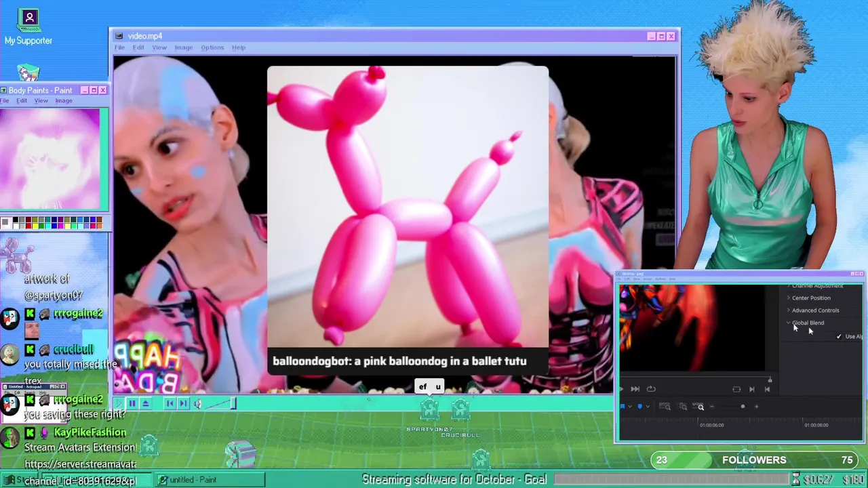Image resolution: width=868 pixels, height=488 pixels.
Task: Click the untitled - Paint taskbar button
Action: pyautogui.click(x=210, y=480)
